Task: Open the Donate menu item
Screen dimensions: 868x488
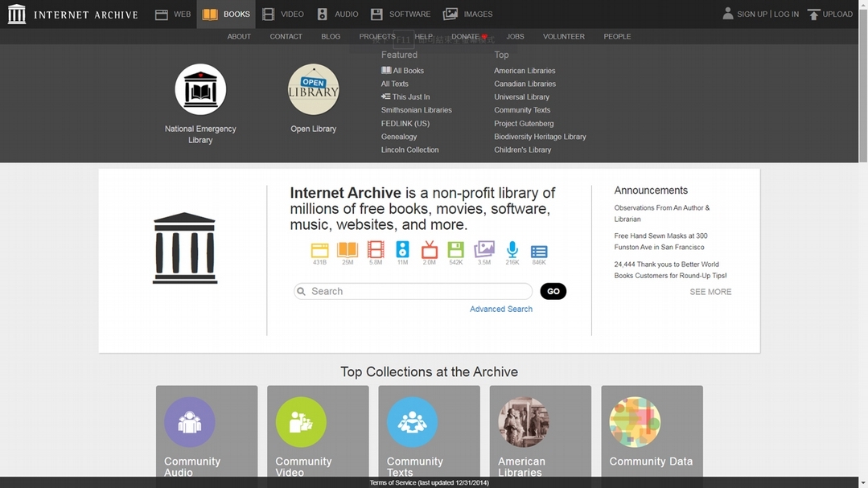Action: click(469, 36)
